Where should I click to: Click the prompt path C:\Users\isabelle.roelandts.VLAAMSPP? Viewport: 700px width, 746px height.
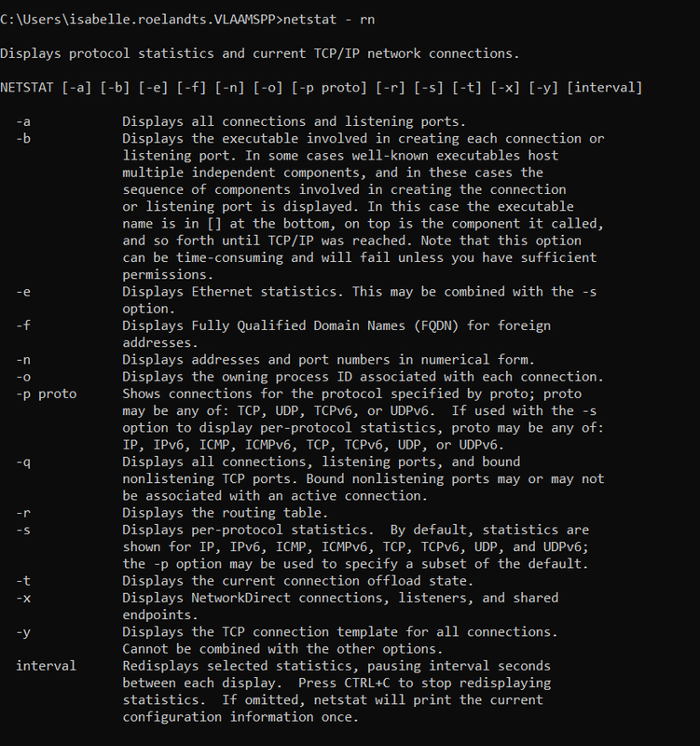coord(138,20)
